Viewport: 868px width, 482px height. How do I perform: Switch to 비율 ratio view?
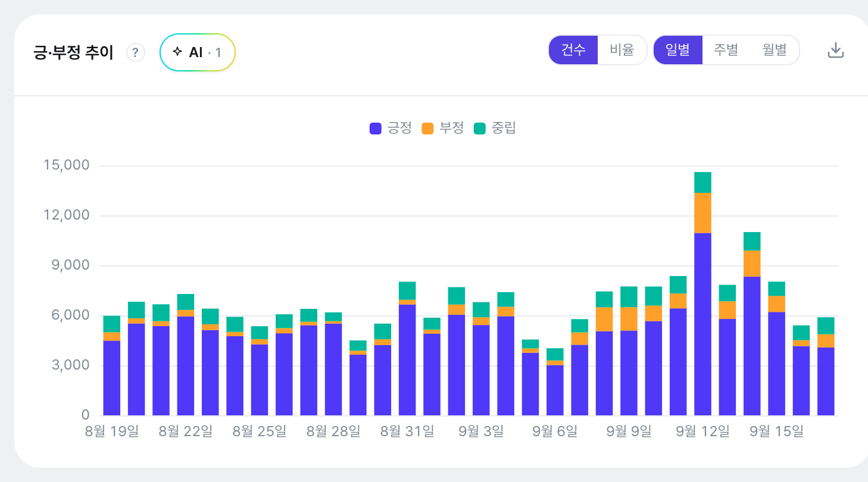pyautogui.click(x=622, y=50)
